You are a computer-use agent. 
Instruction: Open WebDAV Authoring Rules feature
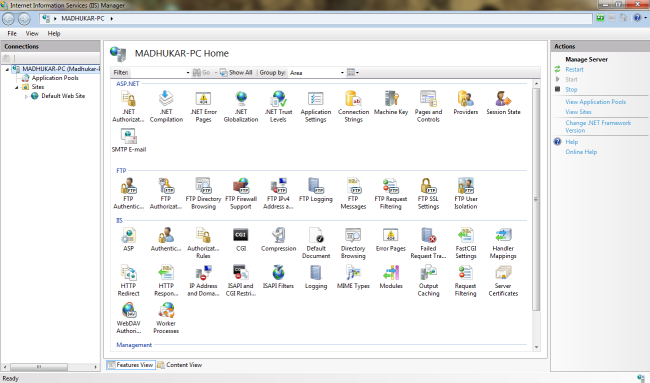coord(129,318)
